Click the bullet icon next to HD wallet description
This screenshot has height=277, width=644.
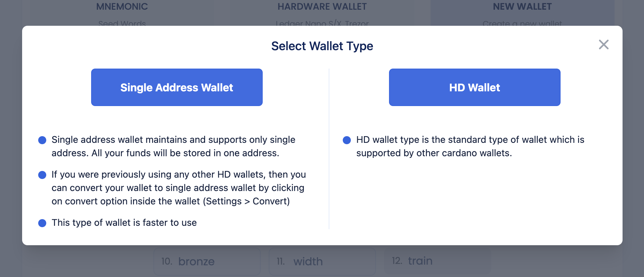pyautogui.click(x=346, y=140)
